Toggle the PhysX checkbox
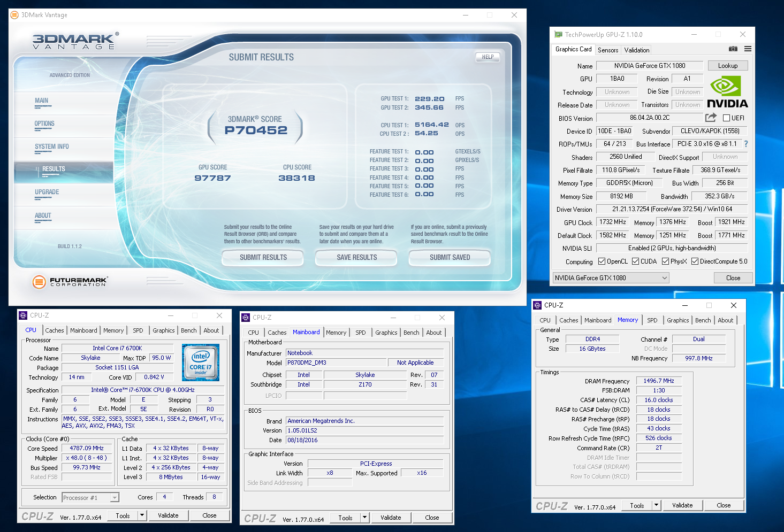The height and width of the screenshot is (532, 784). pyautogui.click(x=665, y=261)
